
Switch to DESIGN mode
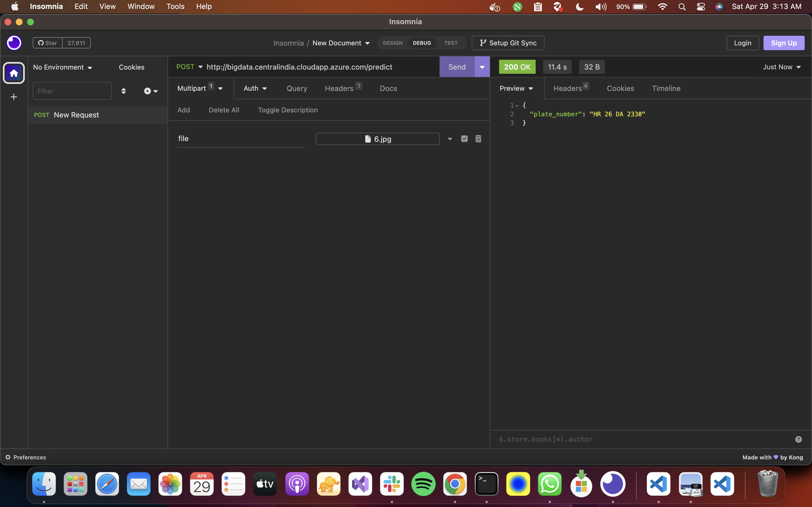point(392,43)
